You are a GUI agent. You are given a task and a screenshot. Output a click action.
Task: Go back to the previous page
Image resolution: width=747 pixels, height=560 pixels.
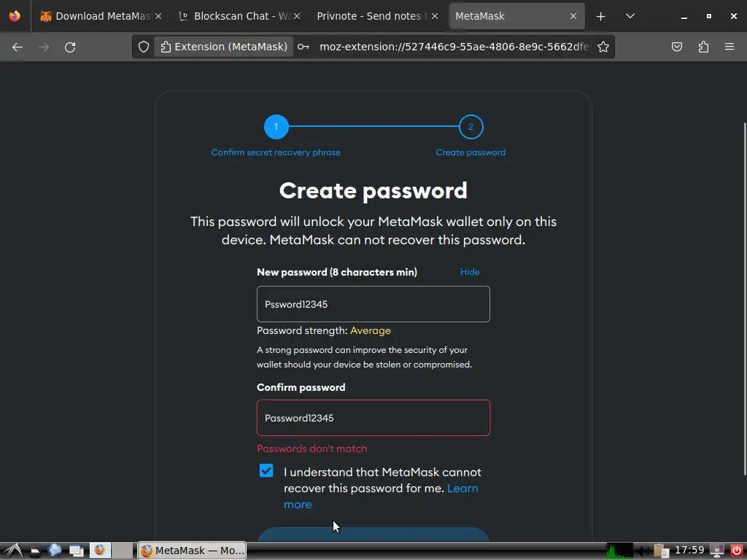[18, 47]
